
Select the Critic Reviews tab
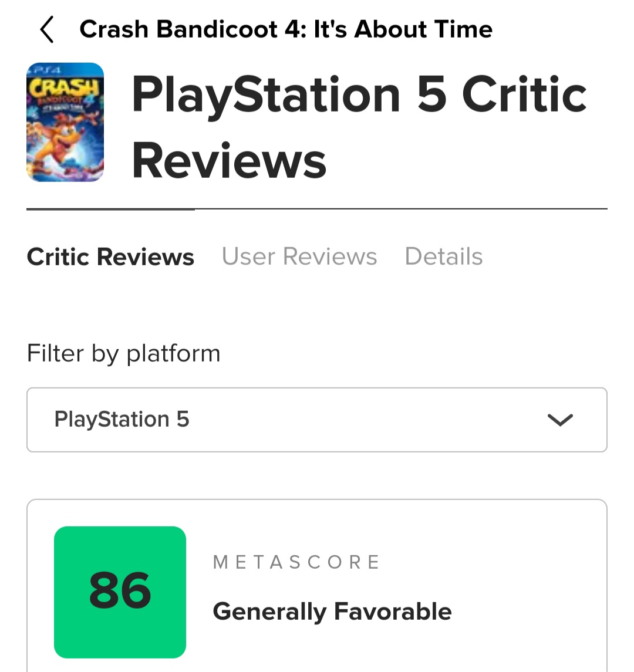110,257
